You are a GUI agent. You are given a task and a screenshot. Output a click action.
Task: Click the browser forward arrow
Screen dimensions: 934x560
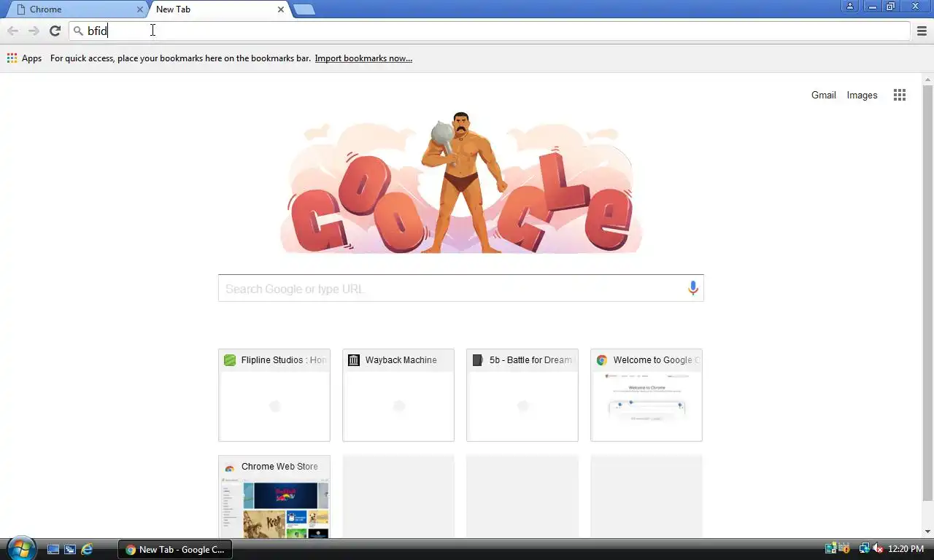[x=34, y=31]
